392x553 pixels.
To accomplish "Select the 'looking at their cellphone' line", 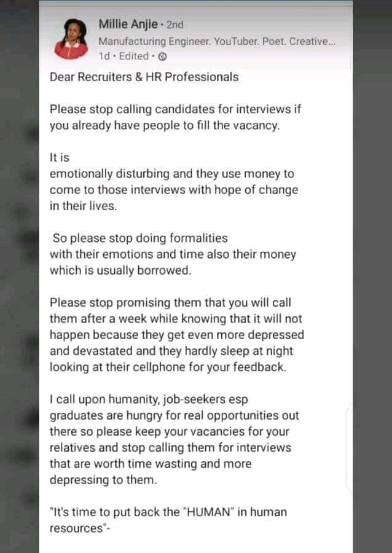I will 168,367.
